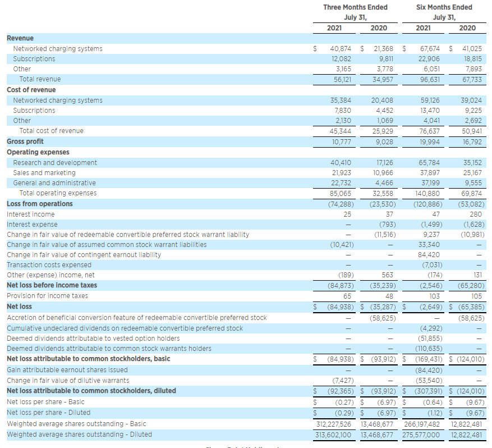Select 'Total revenue' row label

pyautogui.click(x=40, y=79)
